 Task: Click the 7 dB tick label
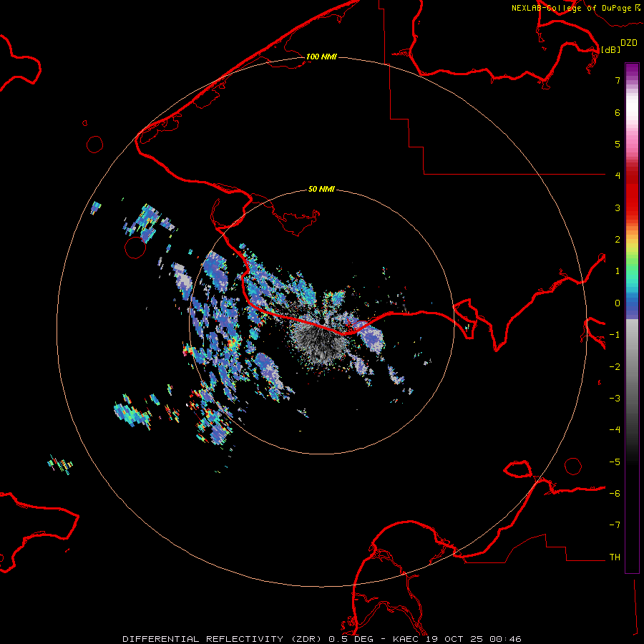tap(618, 80)
